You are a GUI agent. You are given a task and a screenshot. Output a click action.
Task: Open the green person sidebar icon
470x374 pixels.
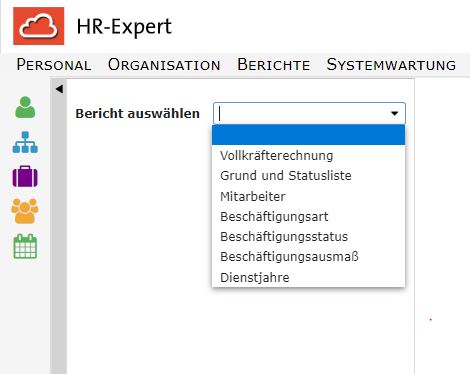[x=25, y=107]
